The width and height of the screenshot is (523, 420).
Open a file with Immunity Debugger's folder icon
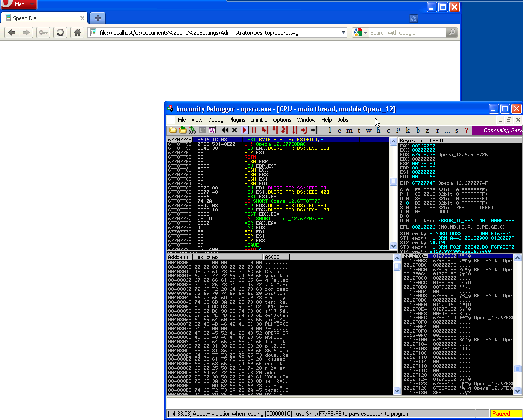point(173,130)
